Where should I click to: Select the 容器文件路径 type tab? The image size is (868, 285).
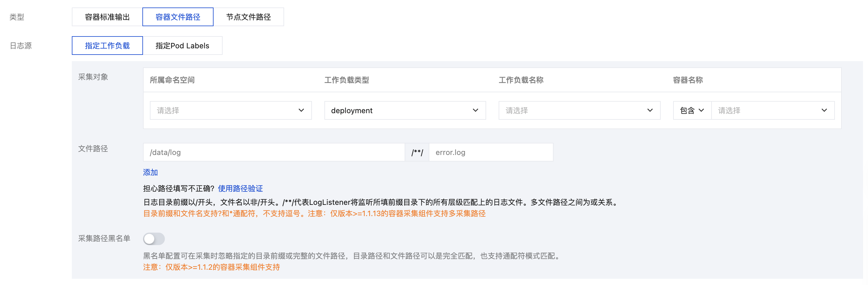click(178, 17)
